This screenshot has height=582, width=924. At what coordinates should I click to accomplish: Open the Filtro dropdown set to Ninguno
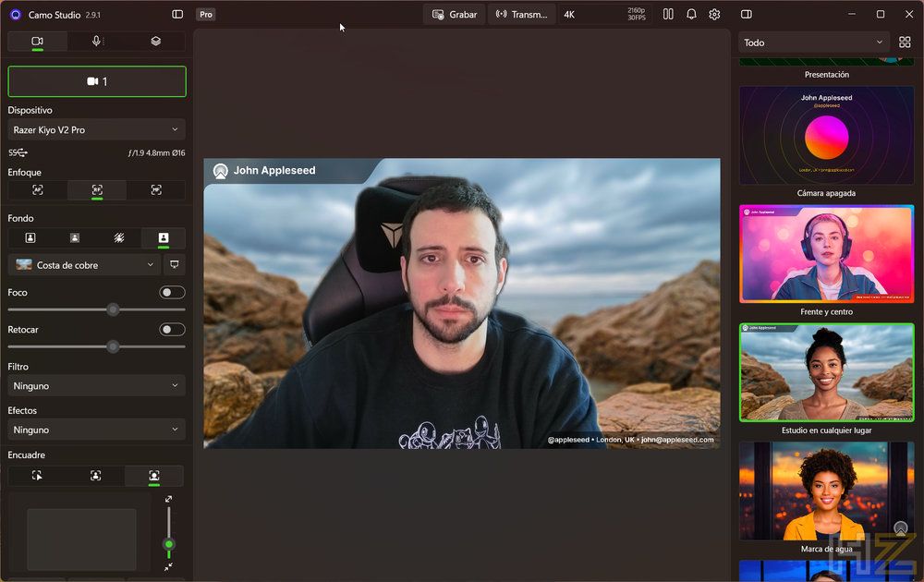click(97, 386)
